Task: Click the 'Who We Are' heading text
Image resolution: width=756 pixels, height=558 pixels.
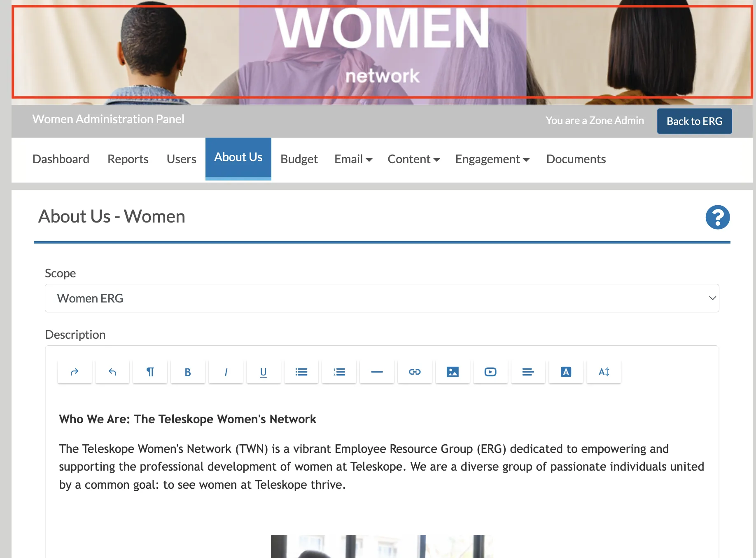Action: pos(188,419)
